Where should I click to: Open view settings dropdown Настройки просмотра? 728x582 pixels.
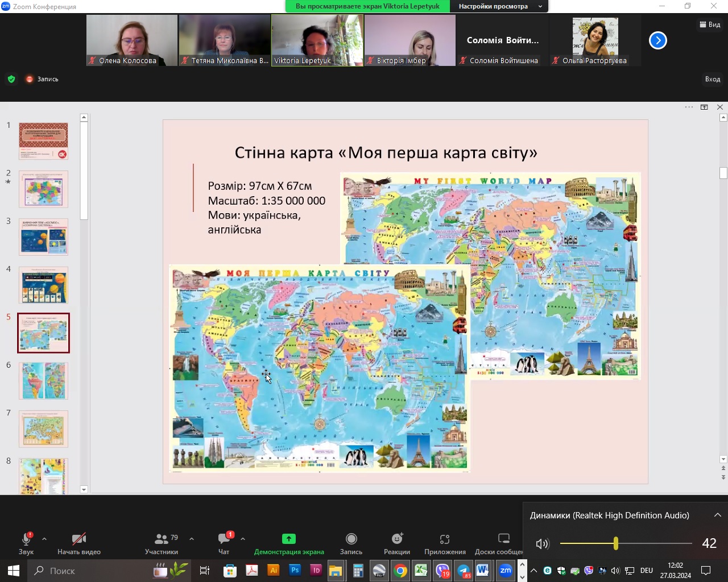(x=499, y=6)
